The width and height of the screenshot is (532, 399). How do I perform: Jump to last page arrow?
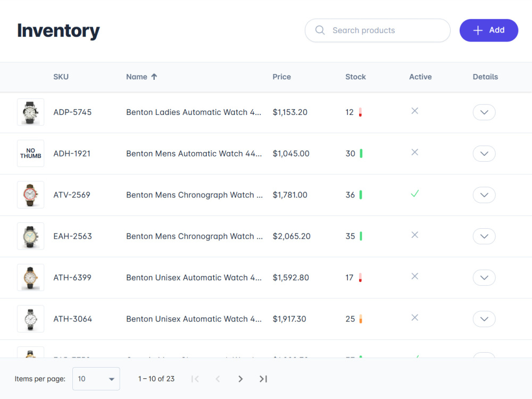pos(263,379)
